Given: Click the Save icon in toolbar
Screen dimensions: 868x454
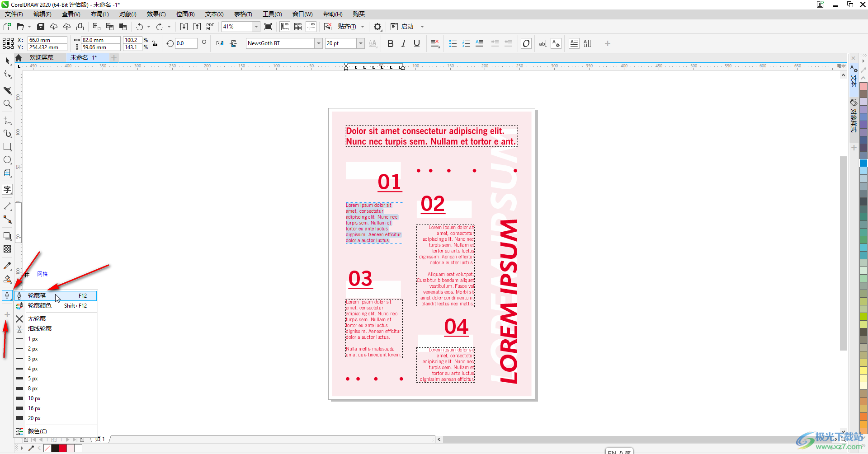Looking at the screenshot, I should coord(41,27).
